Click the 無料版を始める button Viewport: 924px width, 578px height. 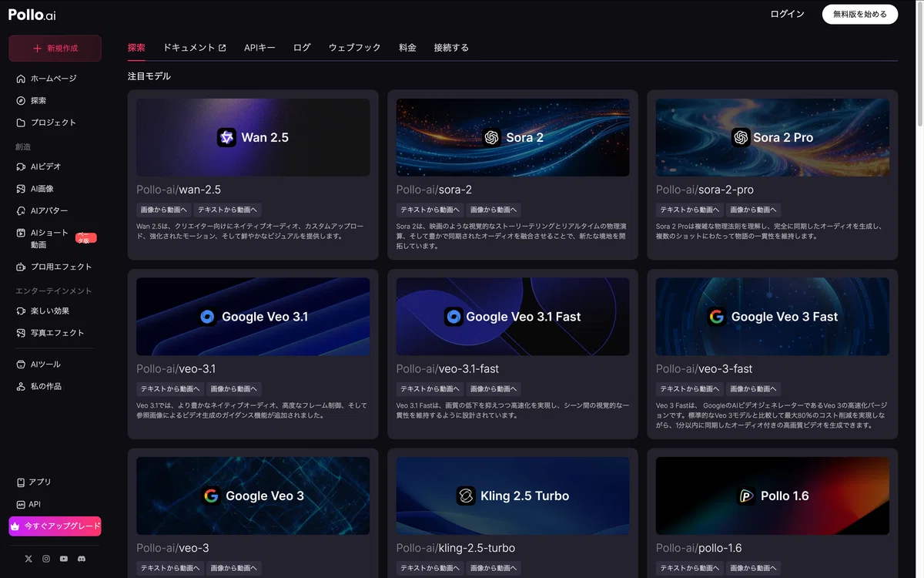860,14
